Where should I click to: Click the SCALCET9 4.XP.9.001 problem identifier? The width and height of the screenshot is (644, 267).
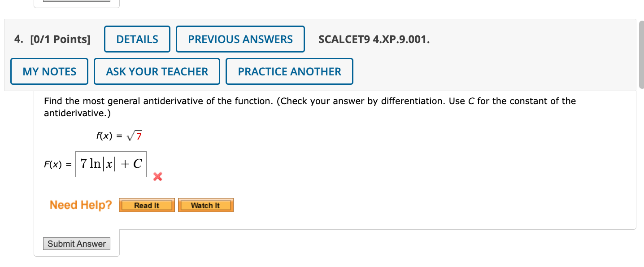tap(374, 39)
